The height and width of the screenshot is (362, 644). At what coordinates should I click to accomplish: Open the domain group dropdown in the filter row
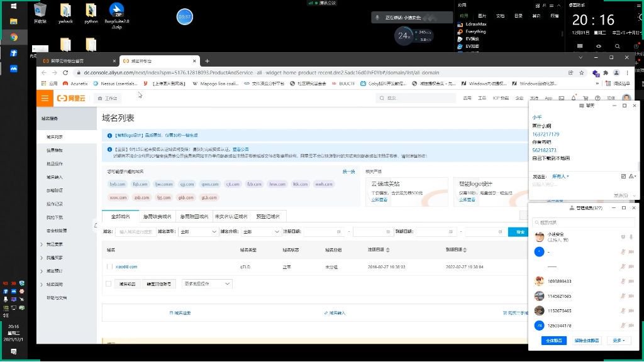pos(260,231)
